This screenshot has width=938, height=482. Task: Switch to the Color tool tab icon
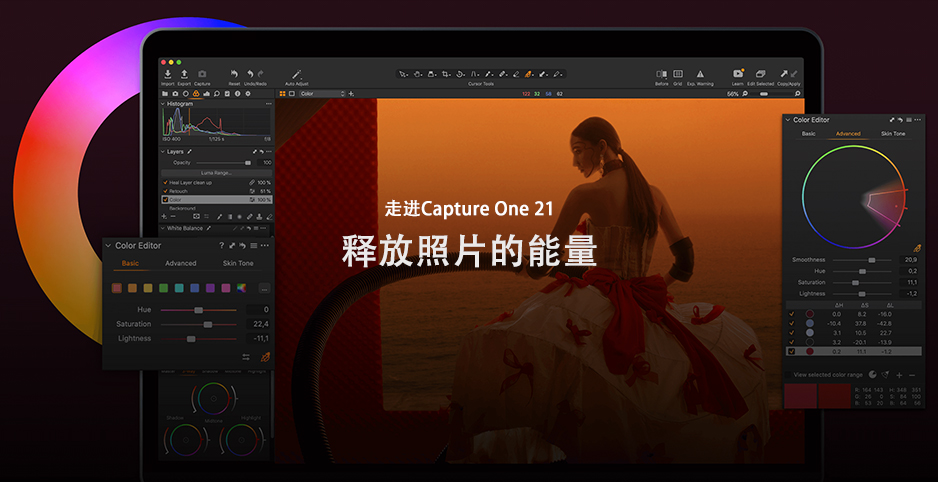pos(196,94)
